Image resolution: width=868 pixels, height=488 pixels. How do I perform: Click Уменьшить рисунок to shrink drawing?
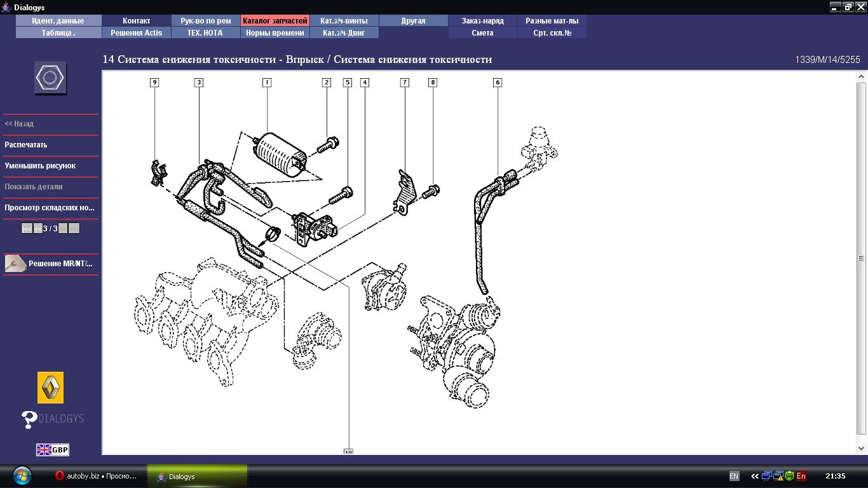tap(40, 166)
